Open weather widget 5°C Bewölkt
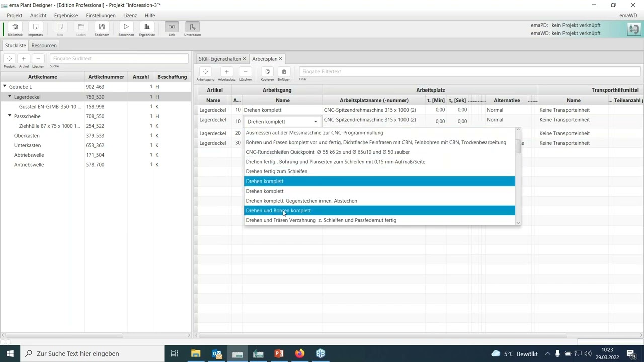Image resolution: width=644 pixels, height=362 pixels. click(x=514, y=353)
